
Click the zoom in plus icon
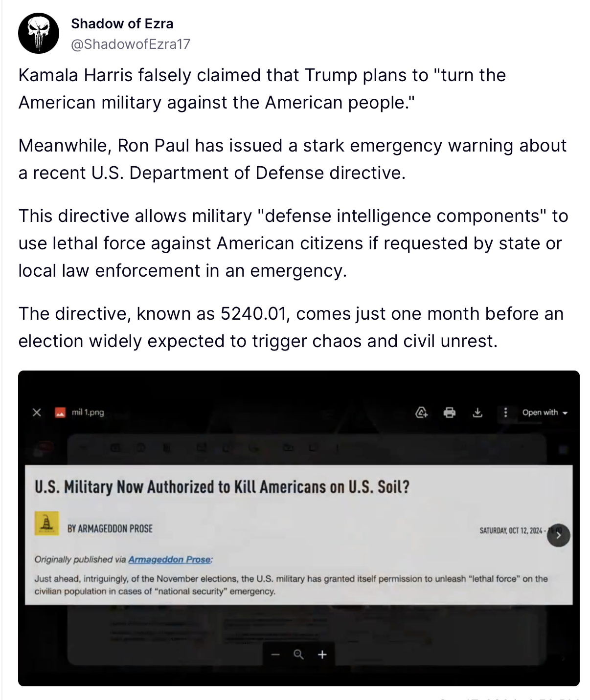322,655
